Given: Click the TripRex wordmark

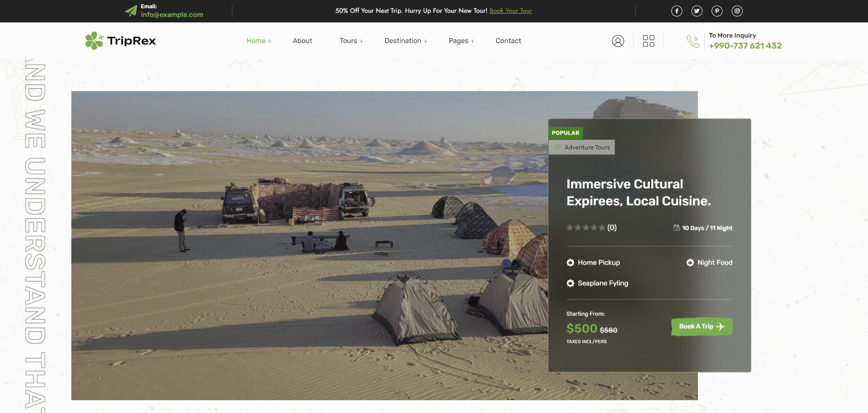Looking at the screenshot, I should (x=132, y=41).
